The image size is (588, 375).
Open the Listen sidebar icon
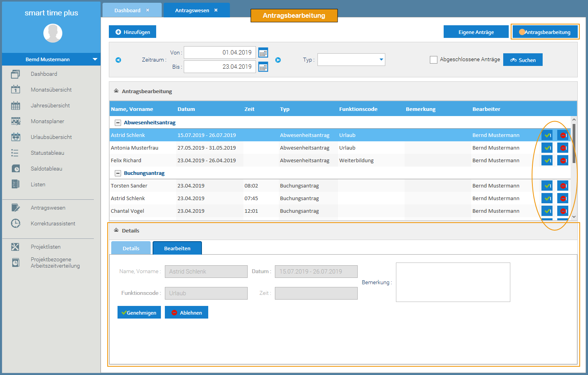[15, 184]
